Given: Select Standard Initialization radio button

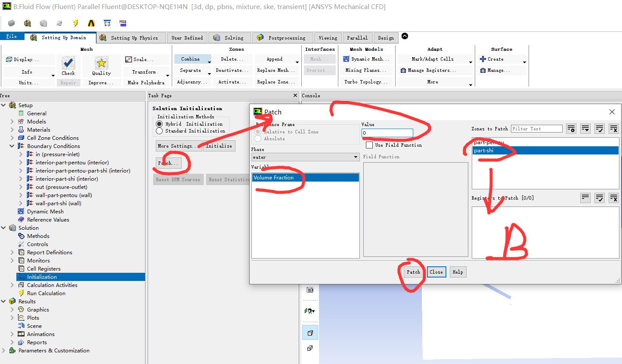Looking at the screenshot, I should pos(159,131).
